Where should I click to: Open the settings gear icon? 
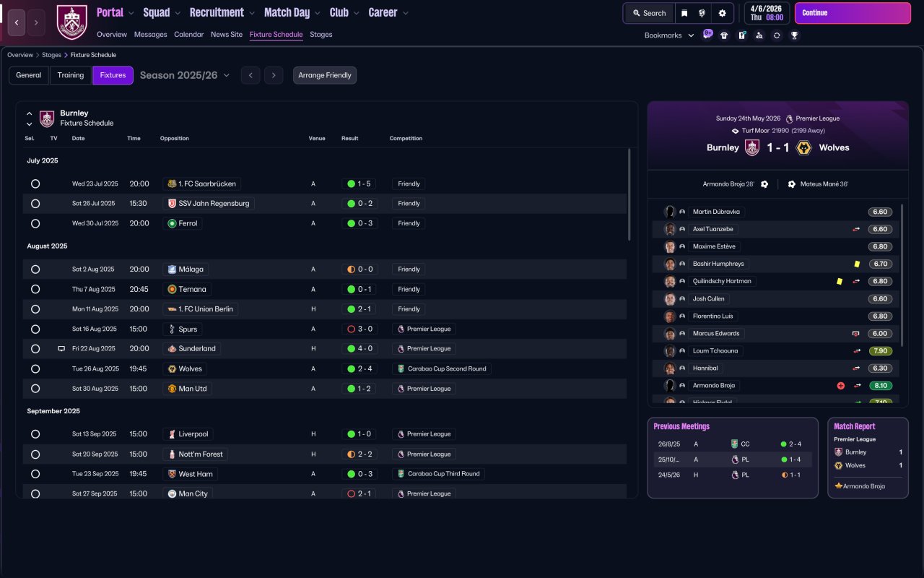coord(722,13)
